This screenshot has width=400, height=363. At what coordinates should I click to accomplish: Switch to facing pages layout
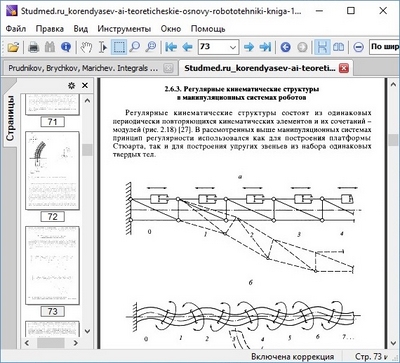point(338,47)
